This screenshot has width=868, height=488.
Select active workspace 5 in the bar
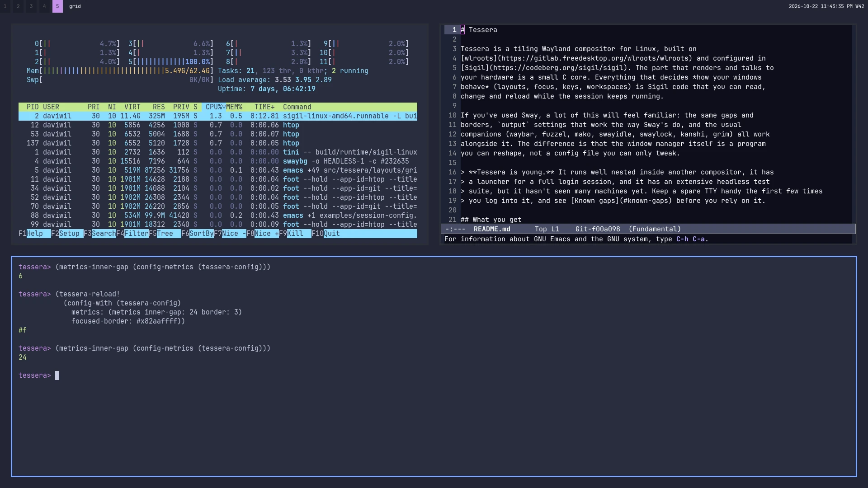pyautogui.click(x=57, y=6)
